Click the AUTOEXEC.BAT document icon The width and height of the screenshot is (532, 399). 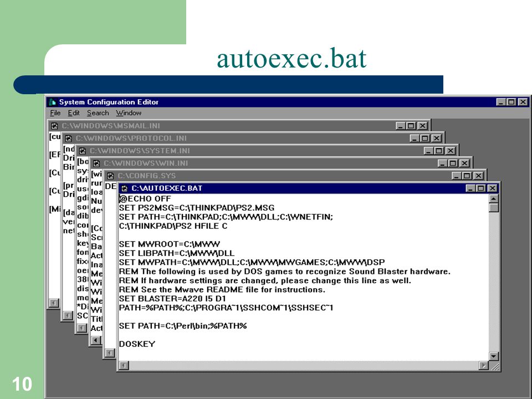point(125,188)
